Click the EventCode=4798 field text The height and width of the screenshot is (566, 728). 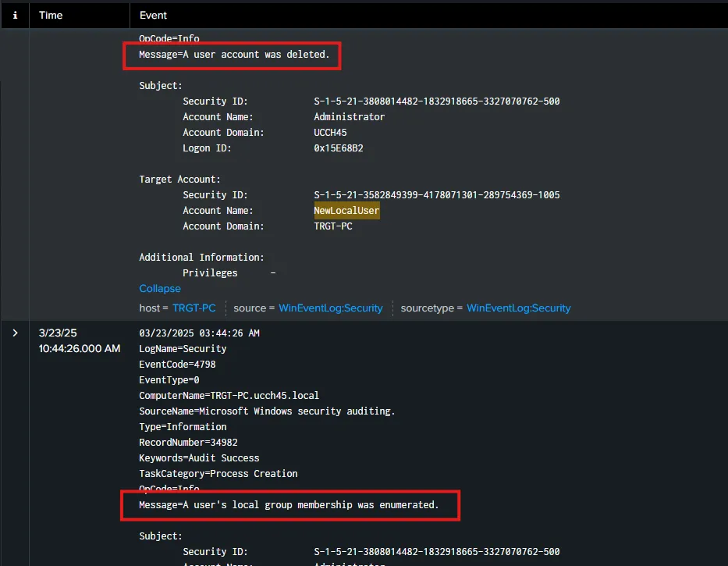[x=177, y=365]
